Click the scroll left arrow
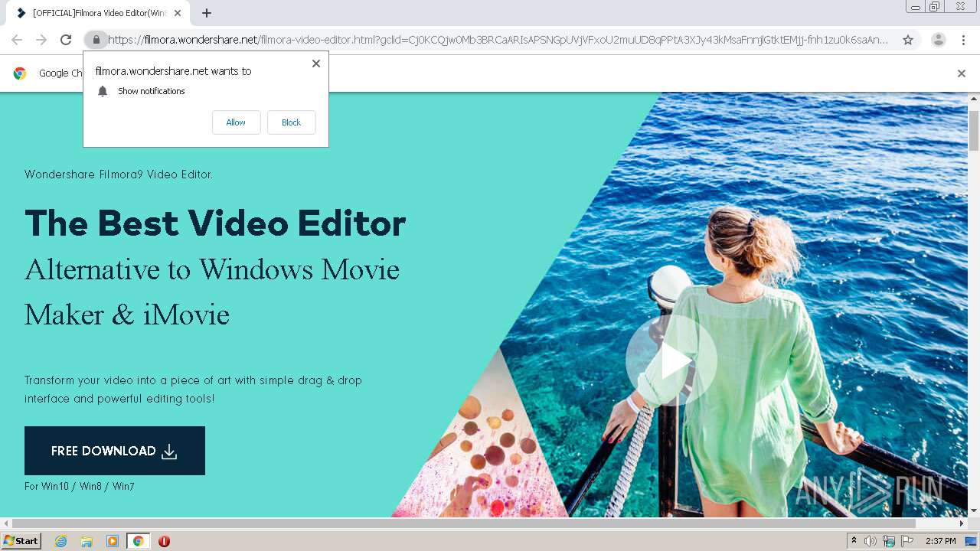The height and width of the screenshot is (551, 980). [x=5, y=523]
